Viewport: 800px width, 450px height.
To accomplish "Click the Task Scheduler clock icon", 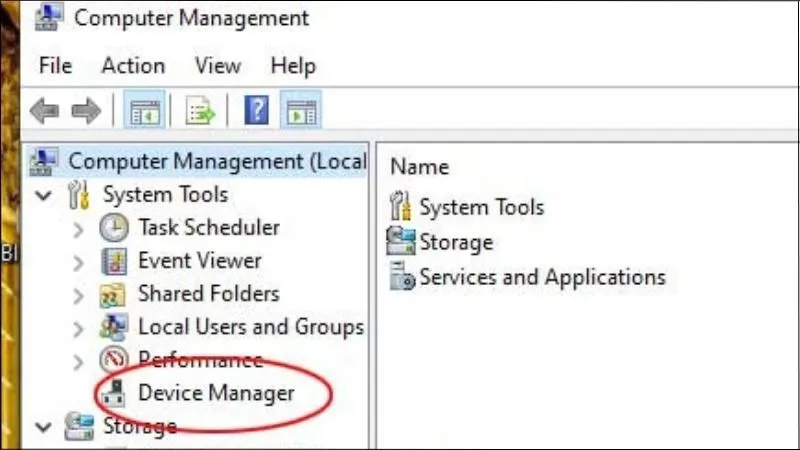I will [114, 228].
